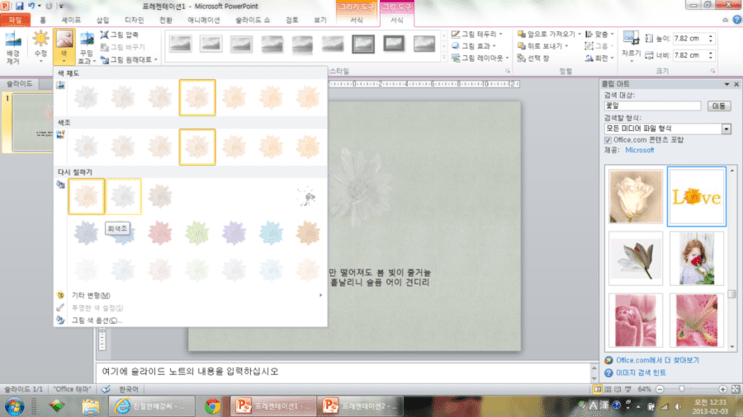743x417 pixels.
Task: Click the save icon in quick access toolbar
Action: pos(19,6)
